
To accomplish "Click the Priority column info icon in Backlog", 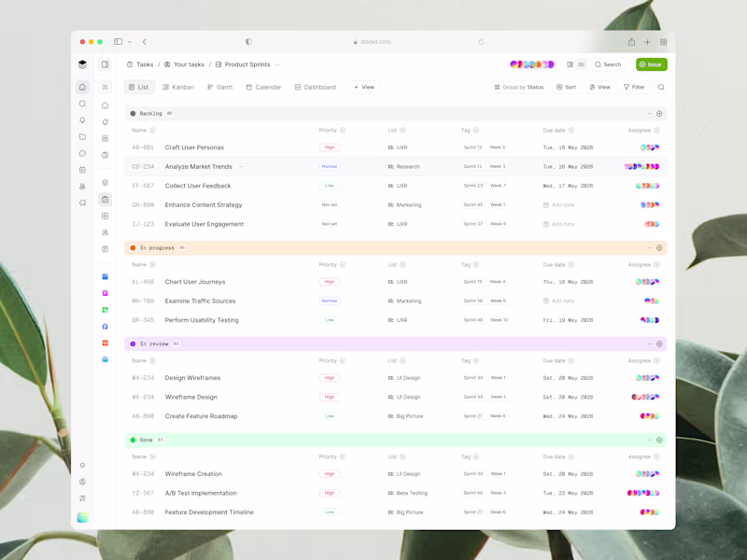I will point(343,130).
